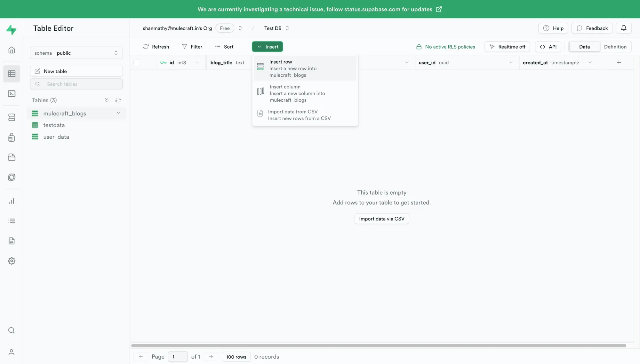The image size is (640, 364).
Task: Open Database section icon in sidebar
Action: point(12,117)
